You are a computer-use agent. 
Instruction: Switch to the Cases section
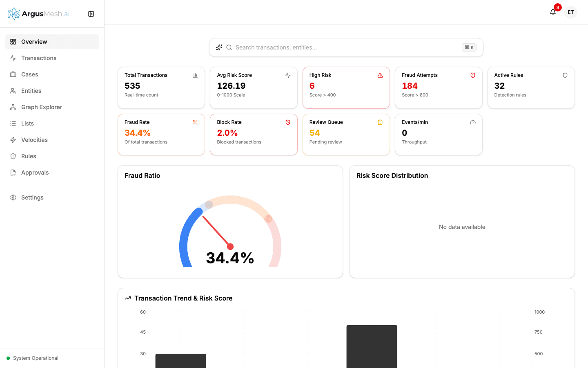[29, 74]
